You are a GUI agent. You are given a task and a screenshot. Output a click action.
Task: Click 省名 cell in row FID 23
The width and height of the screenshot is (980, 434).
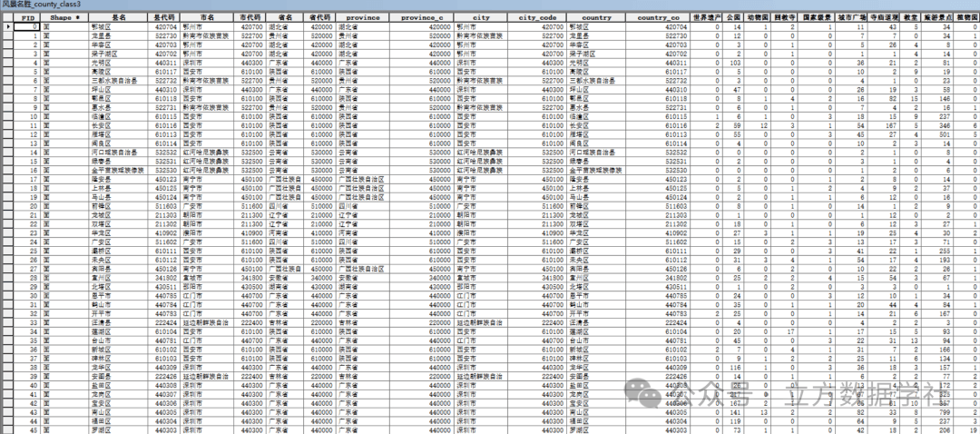[x=285, y=232]
